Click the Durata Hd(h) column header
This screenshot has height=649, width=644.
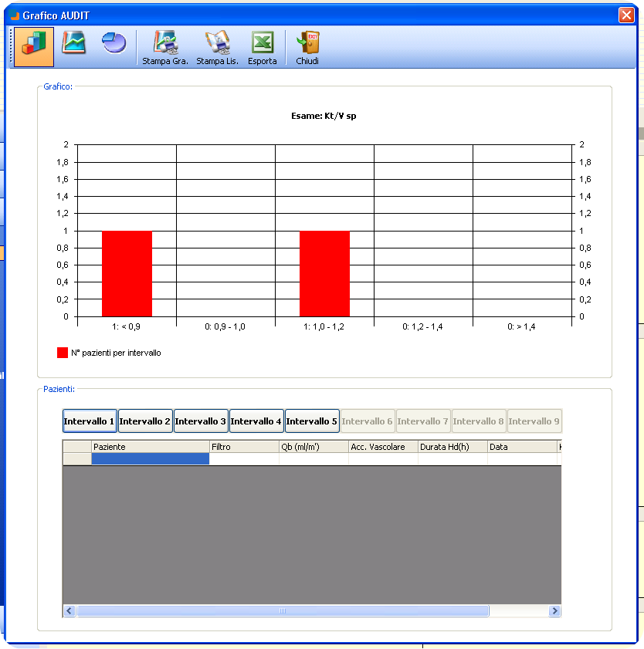coord(452,447)
